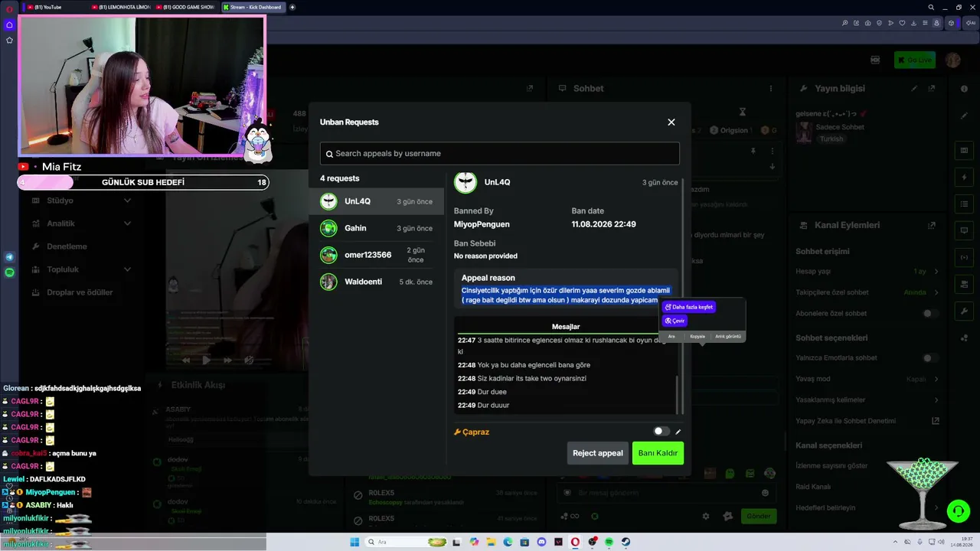The height and width of the screenshot is (551, 980).
Task: Click the lightning bolt icon in right rail
Action: point(964,178)
